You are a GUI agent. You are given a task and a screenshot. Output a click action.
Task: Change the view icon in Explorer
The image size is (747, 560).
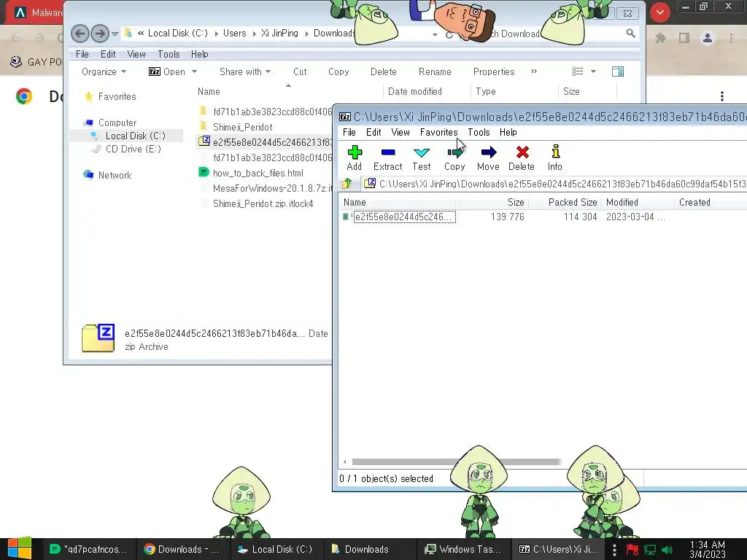coord(578,71)
